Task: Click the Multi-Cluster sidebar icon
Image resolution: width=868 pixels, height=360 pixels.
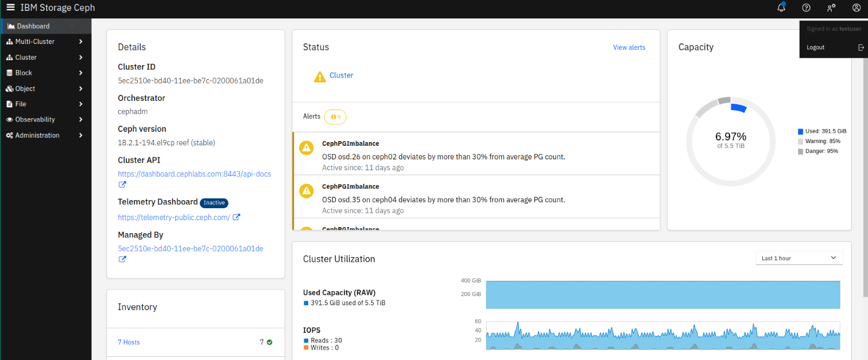Action: click(9, 42)
